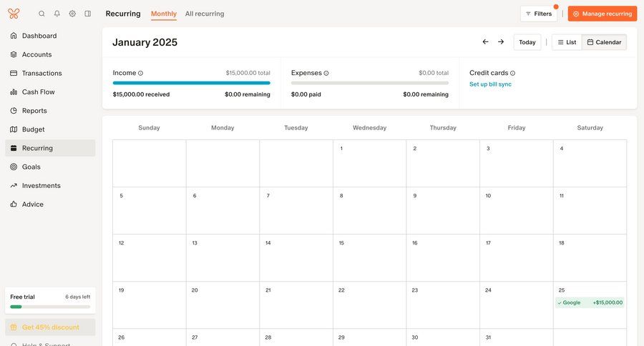Click the $15,000.00 received text

[x=141, y=94]
